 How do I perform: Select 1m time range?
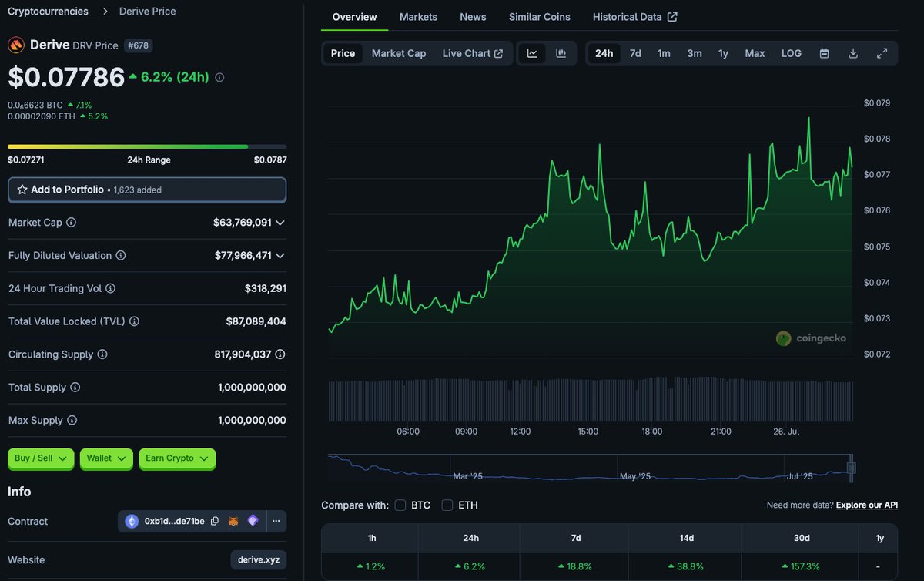point(664,53)
